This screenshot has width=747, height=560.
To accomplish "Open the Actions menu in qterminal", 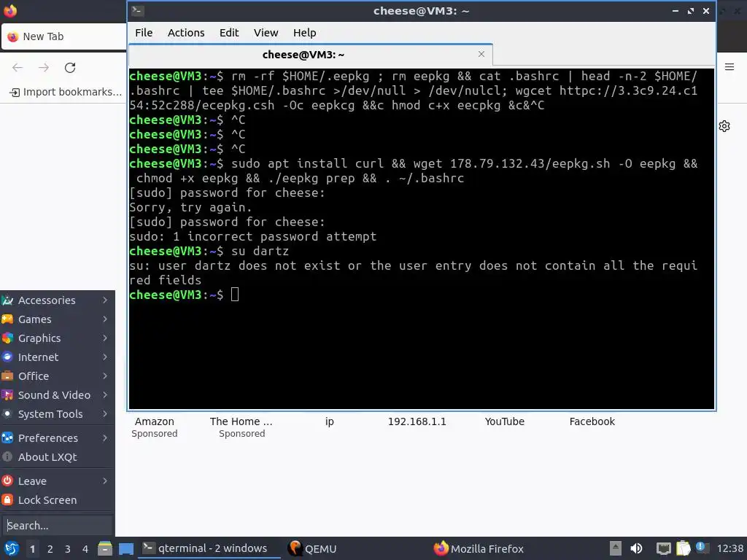I will coord(186,32).
